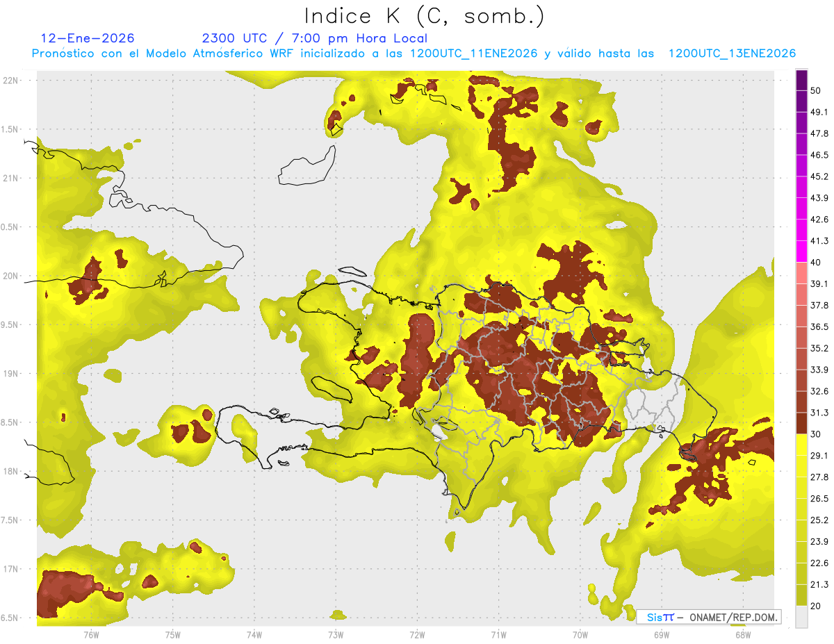
Task: Pick the brown swatch between 30 and 31.3
Action: tap(801, 423)
